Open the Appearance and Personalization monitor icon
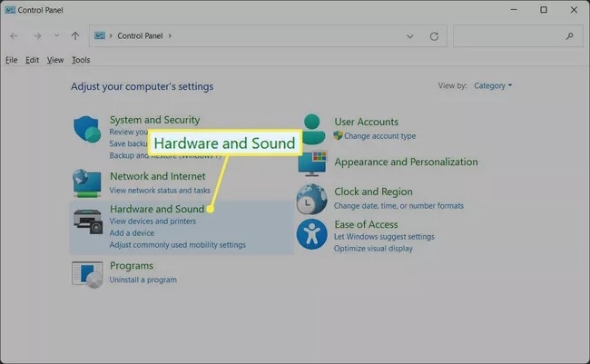 pyautogui.click(x=312, y=163)
